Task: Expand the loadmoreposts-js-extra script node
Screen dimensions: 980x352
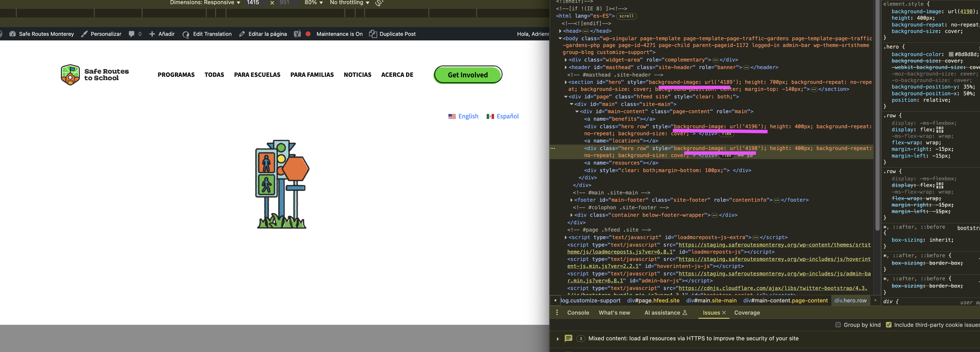Action: tap(566, 237)
